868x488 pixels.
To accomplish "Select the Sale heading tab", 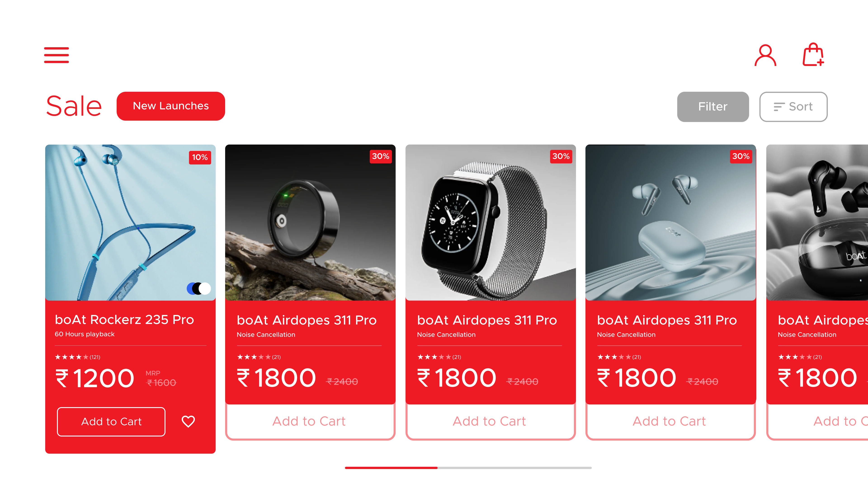I will click(x=74, y=106).
